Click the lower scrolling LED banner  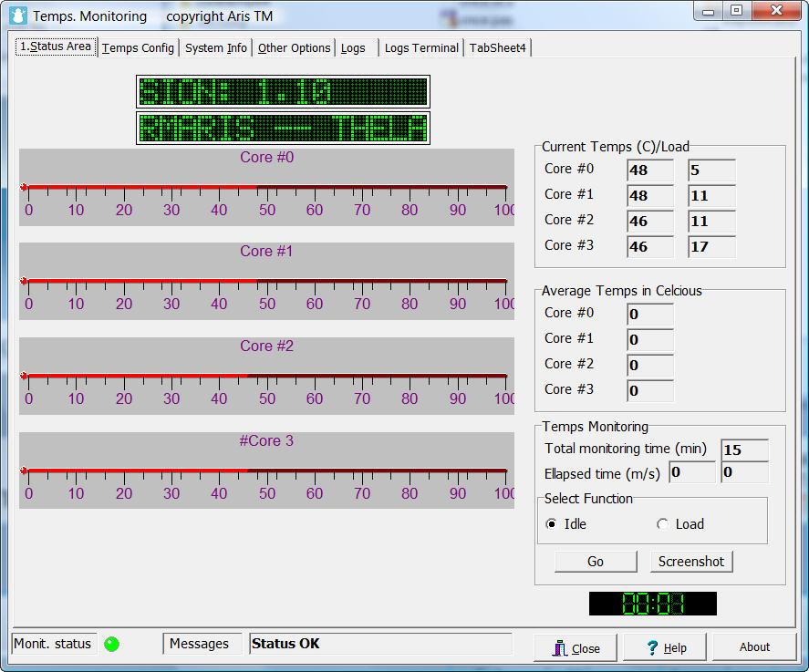pos(283,128)
